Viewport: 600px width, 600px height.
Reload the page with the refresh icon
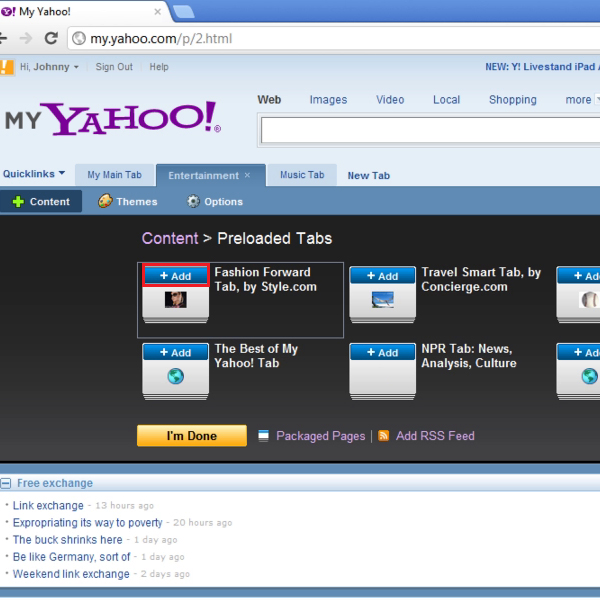[51, 38]
